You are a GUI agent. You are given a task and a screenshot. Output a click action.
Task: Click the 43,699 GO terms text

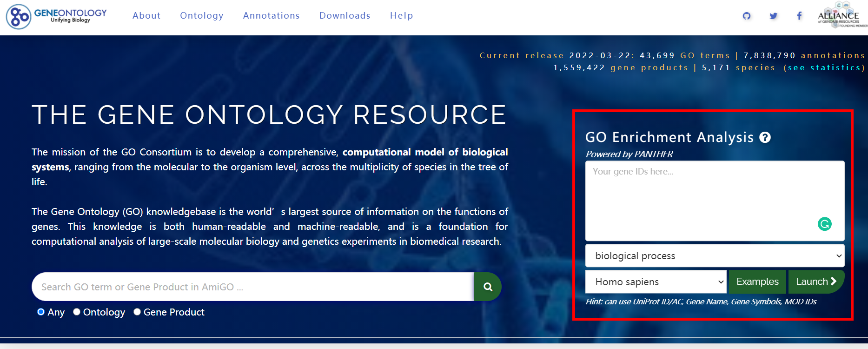685,55
